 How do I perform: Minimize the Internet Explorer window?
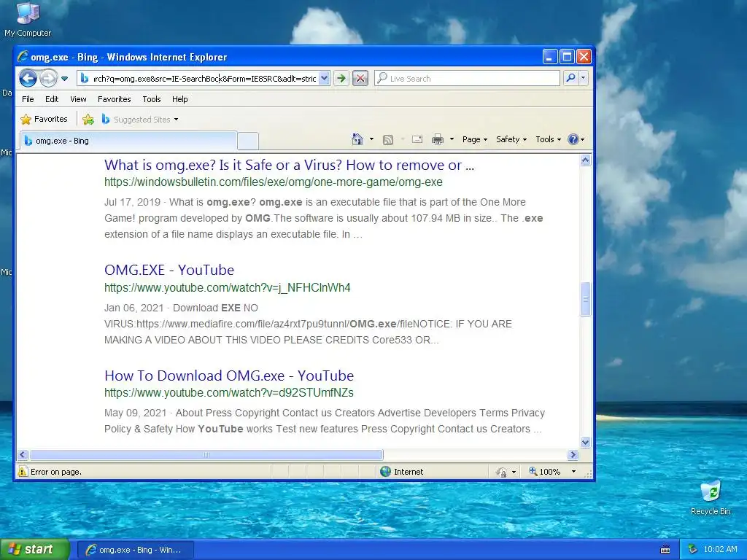(550, 57)
